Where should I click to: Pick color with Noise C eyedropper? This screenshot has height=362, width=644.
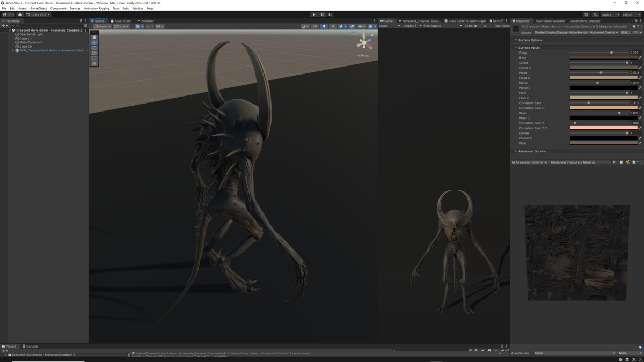point(640,88)
